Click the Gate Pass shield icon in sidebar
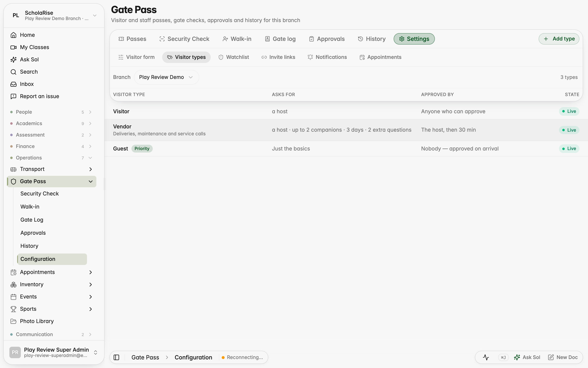This screenshot has width=588, height=368. pos(13,182)
